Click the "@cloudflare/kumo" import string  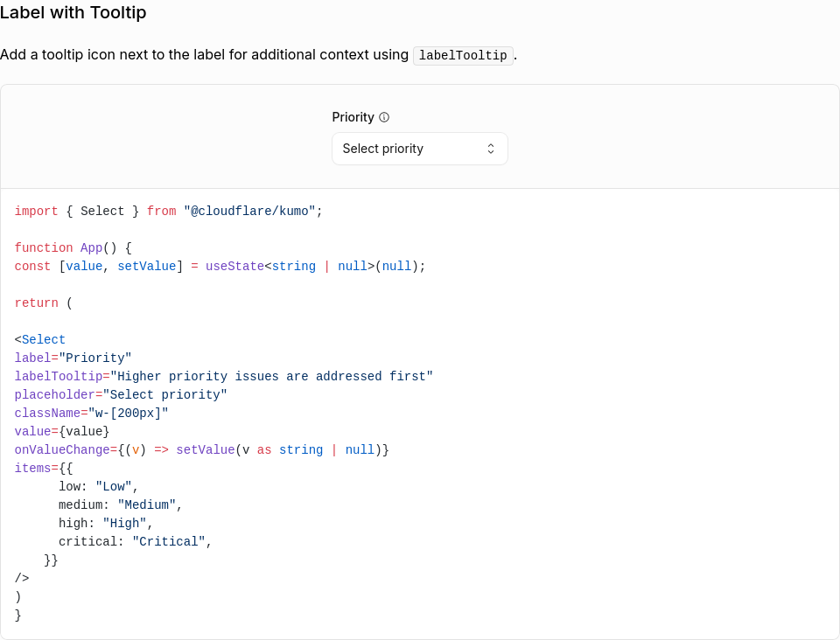pyautogui.click(x=249, y=212)
